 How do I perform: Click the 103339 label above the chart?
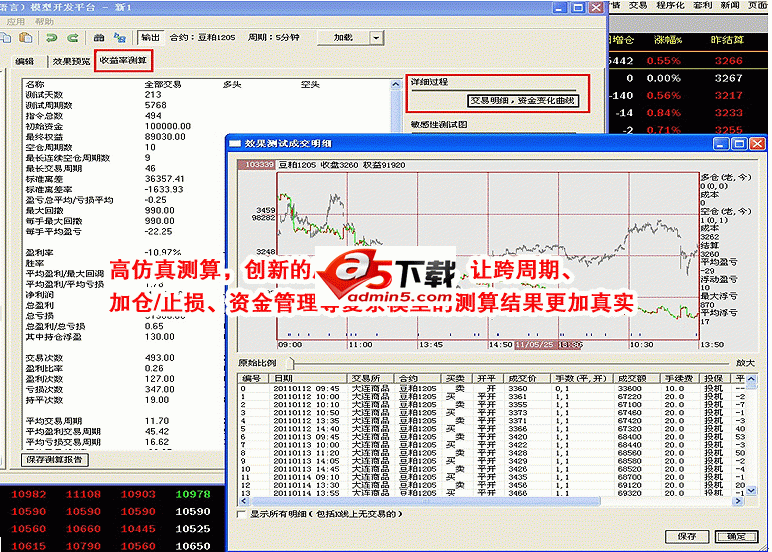tap(257, 164)
